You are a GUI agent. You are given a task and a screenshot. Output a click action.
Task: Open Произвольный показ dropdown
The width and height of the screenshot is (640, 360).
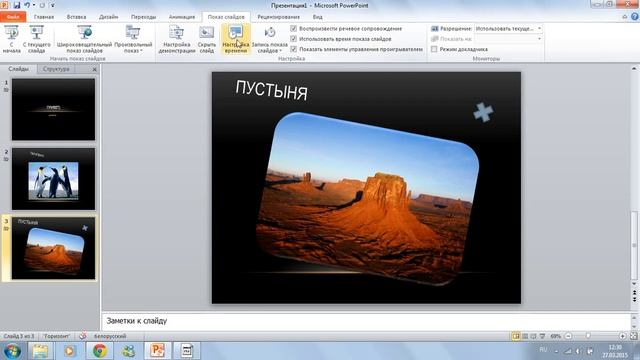click(133, 39)
